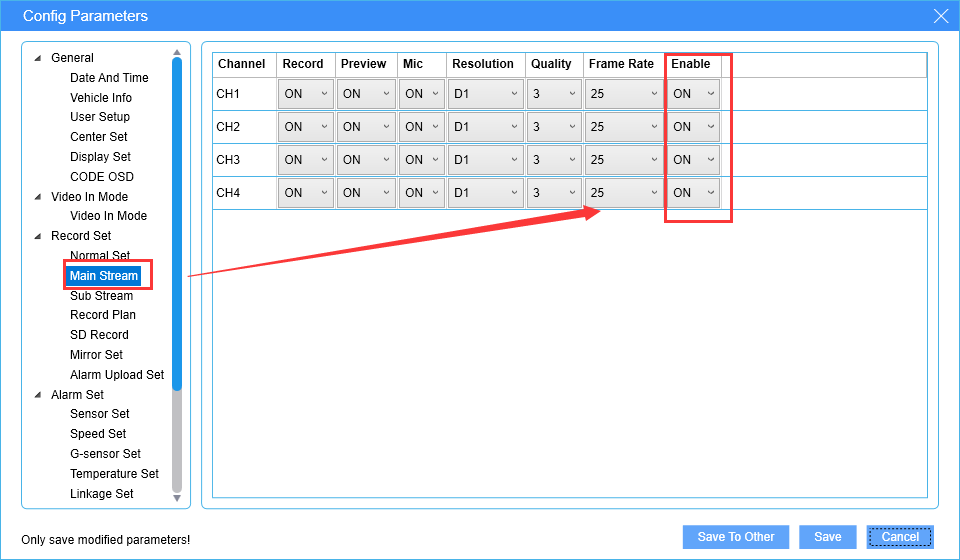The height and width of the screenshot is (560, 960).
Task: Open CH2 Record dropdown
Action: (x=306, y=127)
